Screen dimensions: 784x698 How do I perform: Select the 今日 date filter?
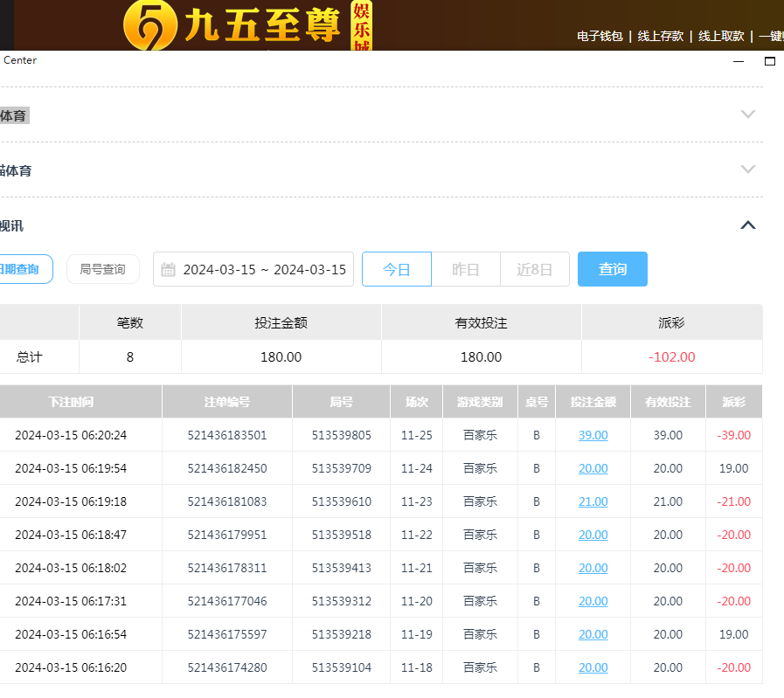397,269
